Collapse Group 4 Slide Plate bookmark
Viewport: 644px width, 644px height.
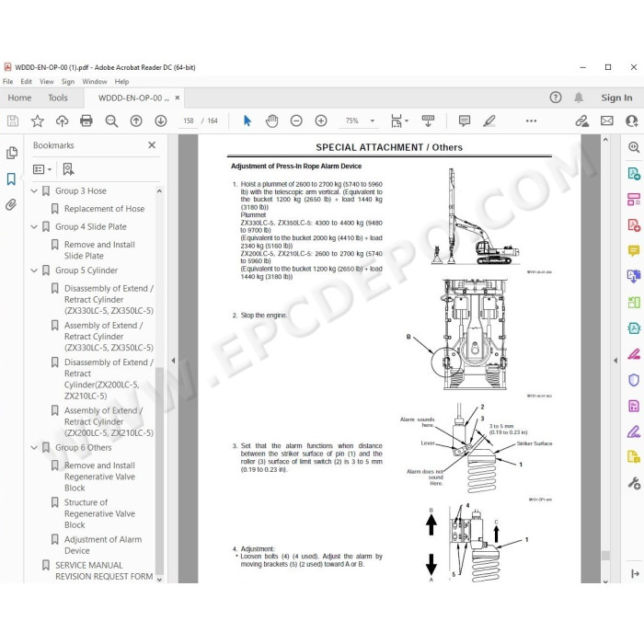(x=35, y=226)
